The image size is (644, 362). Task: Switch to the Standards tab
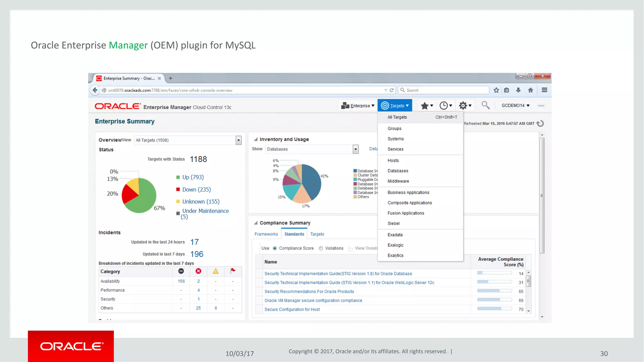pyautogui.click(x=294, y=234)
